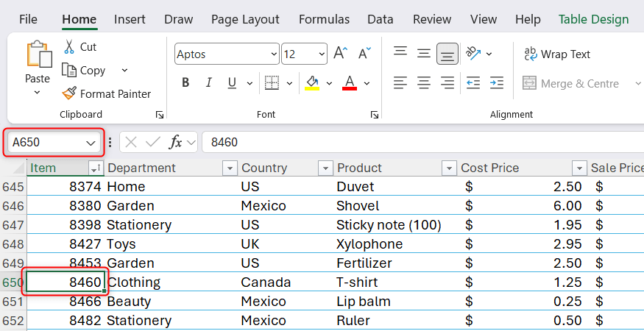The image size is (644, 331).
Task: Select the Canada country cell
Action: (286, 282)
